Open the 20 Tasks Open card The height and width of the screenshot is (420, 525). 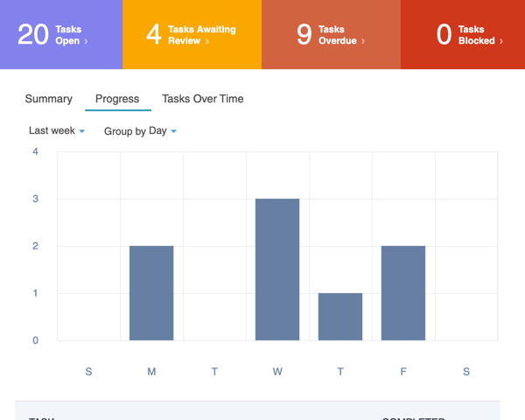tap(61, 34)
